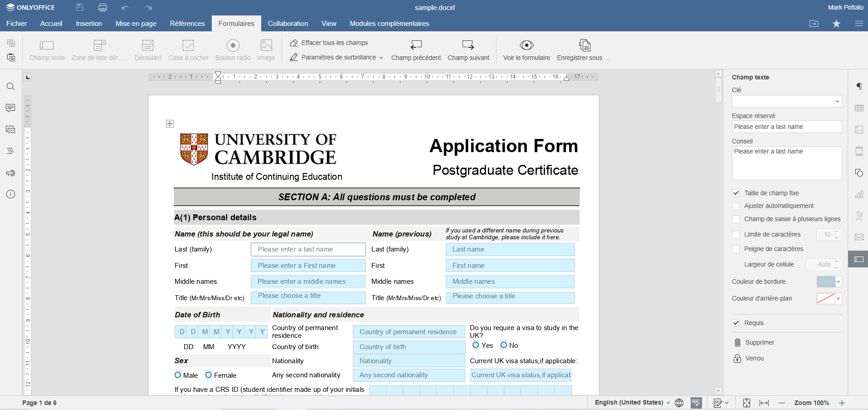Insert a Zone de liste déroulante field
The height and width of the screenshot is (410, 868).
coord(98,50)
